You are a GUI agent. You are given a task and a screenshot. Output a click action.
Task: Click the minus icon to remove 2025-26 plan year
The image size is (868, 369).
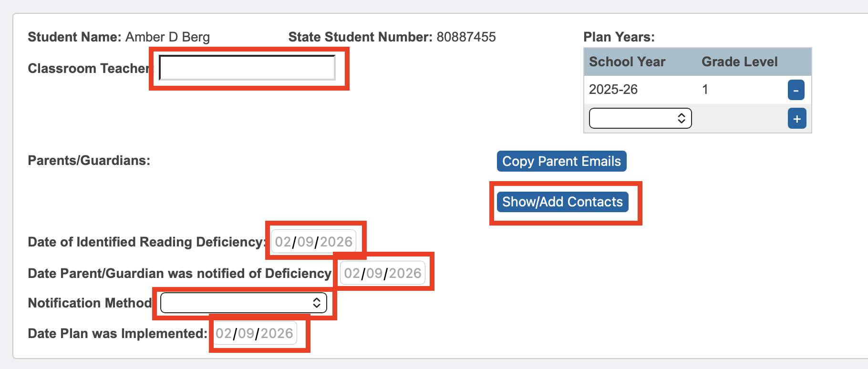796,90
